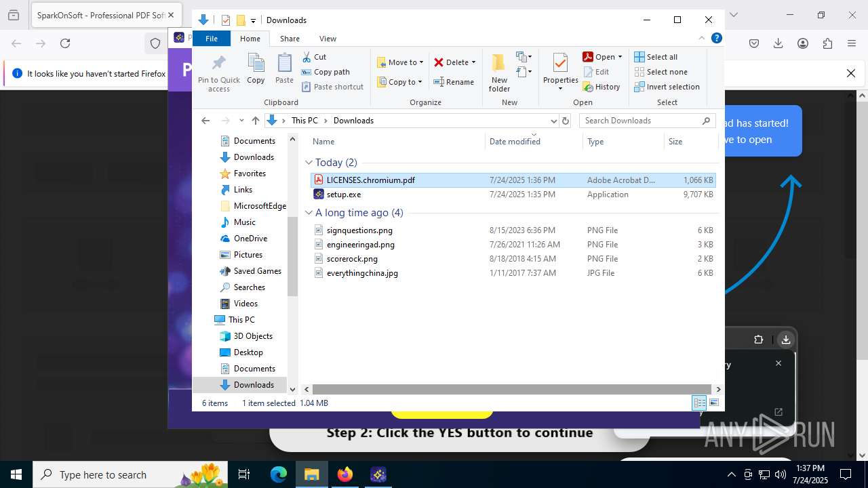Collapse the Today group
Viewport: 868px width, 488px height.
(x=309, y=163)
